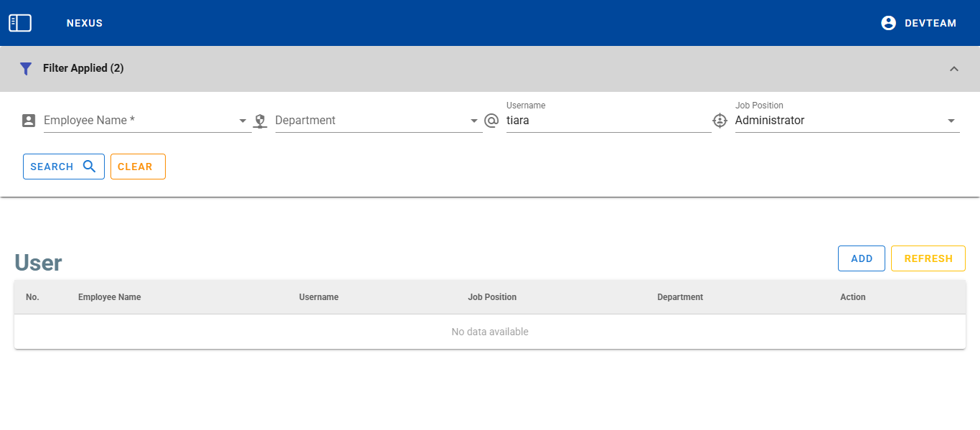The image size is (980, 430).
Task: Refresh the User table
Action: coord(928,258)
